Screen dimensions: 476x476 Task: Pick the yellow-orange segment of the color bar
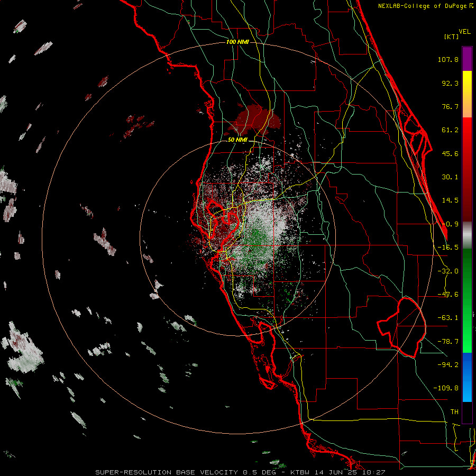[467, 94]
